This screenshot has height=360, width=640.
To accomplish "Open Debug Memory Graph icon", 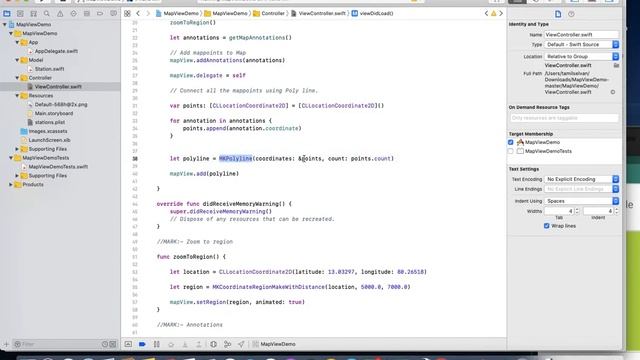I will coord(227,344).
